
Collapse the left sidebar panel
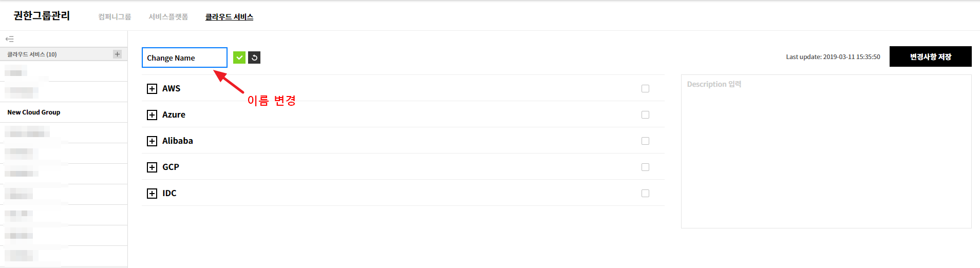pos(9,39)
